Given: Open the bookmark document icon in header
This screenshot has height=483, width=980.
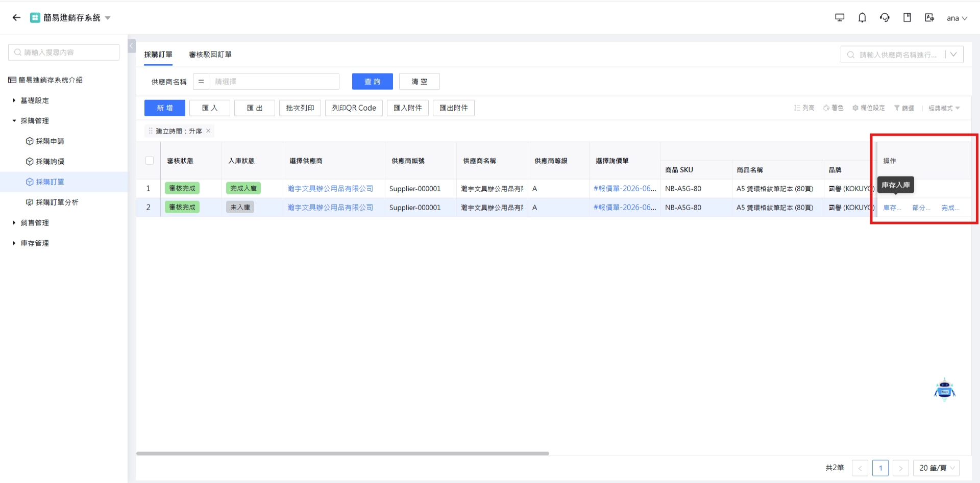Looking at the screenshot, I should tap(907, 18).
